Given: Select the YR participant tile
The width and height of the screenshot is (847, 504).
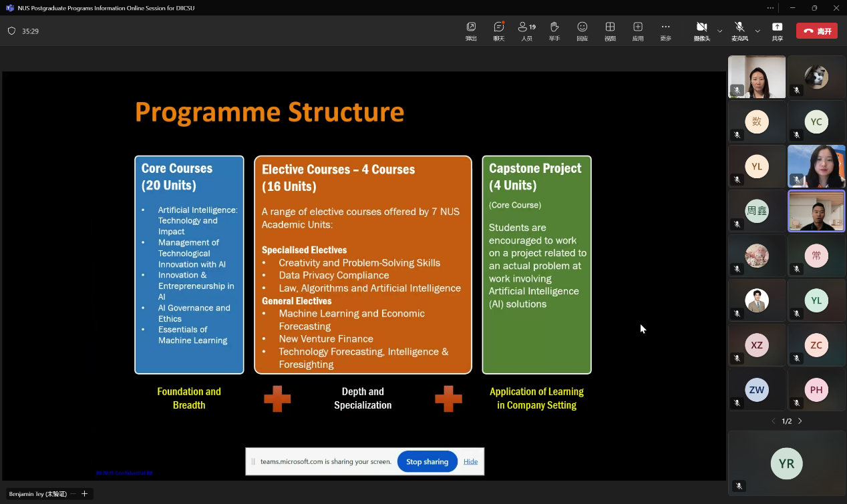Looking at the screenshot, I should 786,464.
